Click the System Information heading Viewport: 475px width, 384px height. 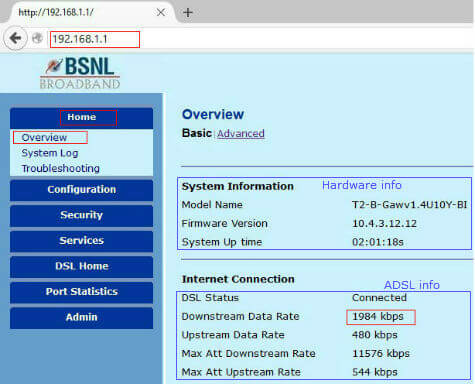coord(238,186)
